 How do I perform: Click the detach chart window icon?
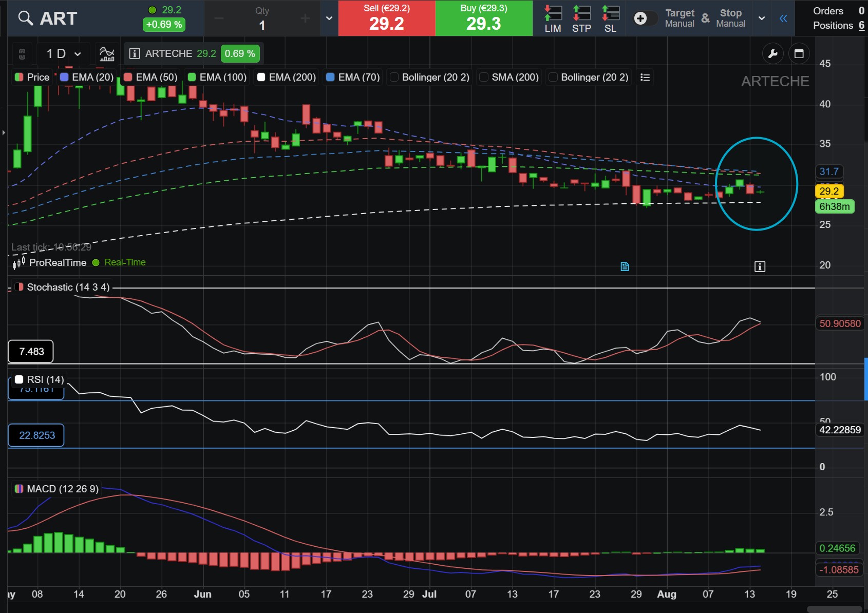pyautogui.click(x=799, y=53)
